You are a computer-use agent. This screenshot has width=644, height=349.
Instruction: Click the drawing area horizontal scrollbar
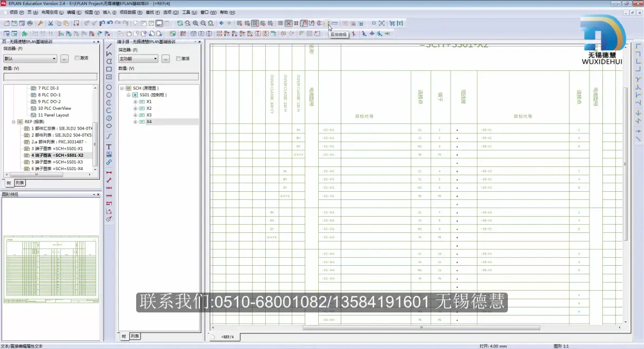[421, 327]
